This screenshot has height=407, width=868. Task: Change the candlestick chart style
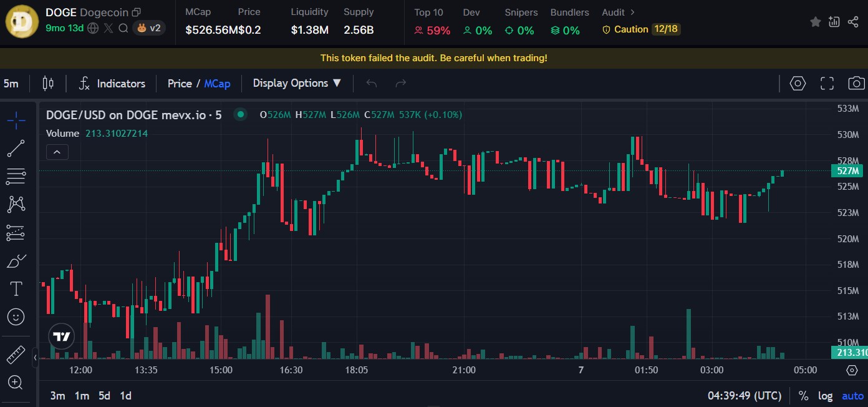(x=48, y=84)
